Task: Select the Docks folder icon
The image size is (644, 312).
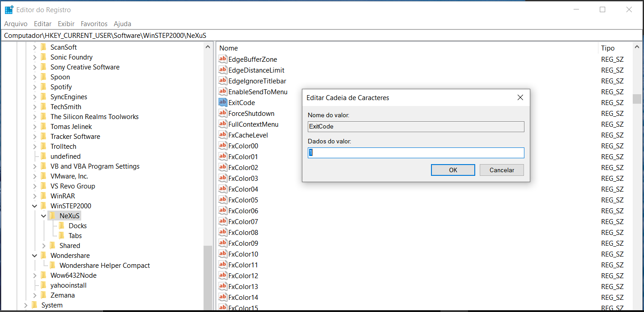Action: point(62,226)
